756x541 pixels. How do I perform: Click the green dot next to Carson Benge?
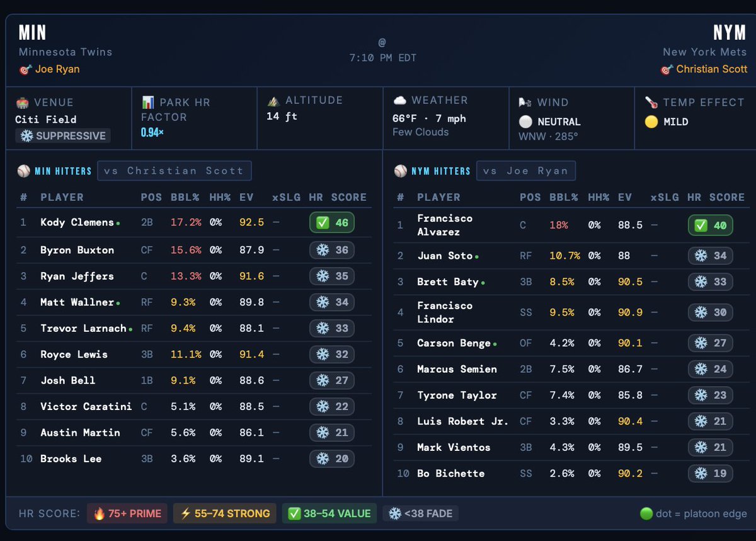pos(495,345)
